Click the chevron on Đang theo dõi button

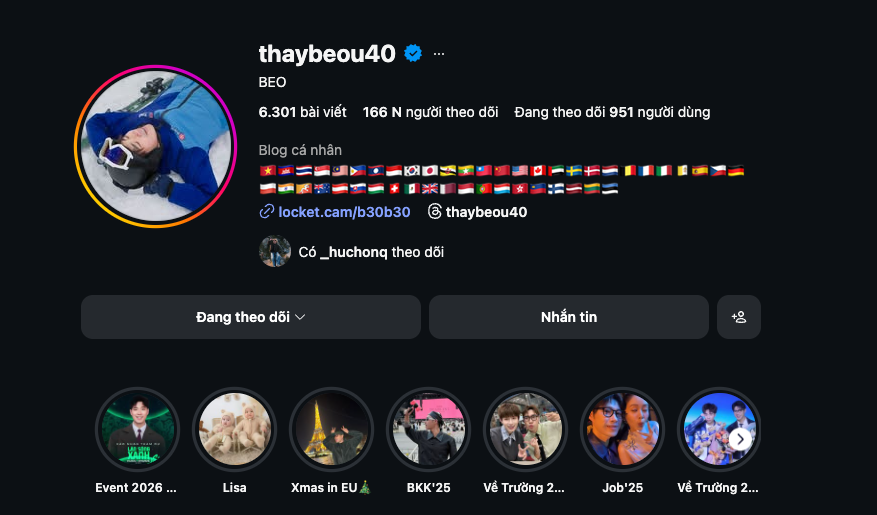point(300,317)
